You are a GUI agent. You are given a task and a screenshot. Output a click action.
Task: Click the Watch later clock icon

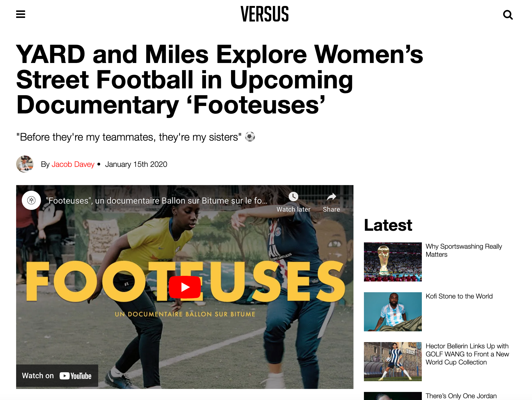293,196
